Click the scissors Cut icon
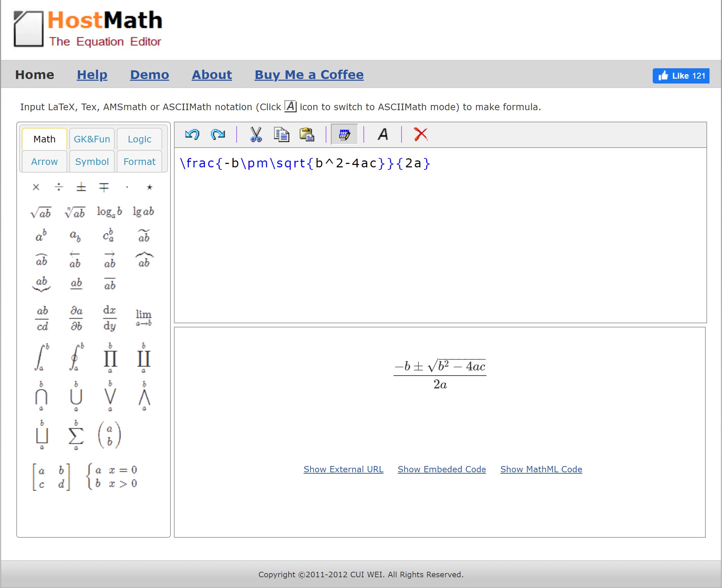Viewport: 722px width, 588px height. click(x=256, y=134)
